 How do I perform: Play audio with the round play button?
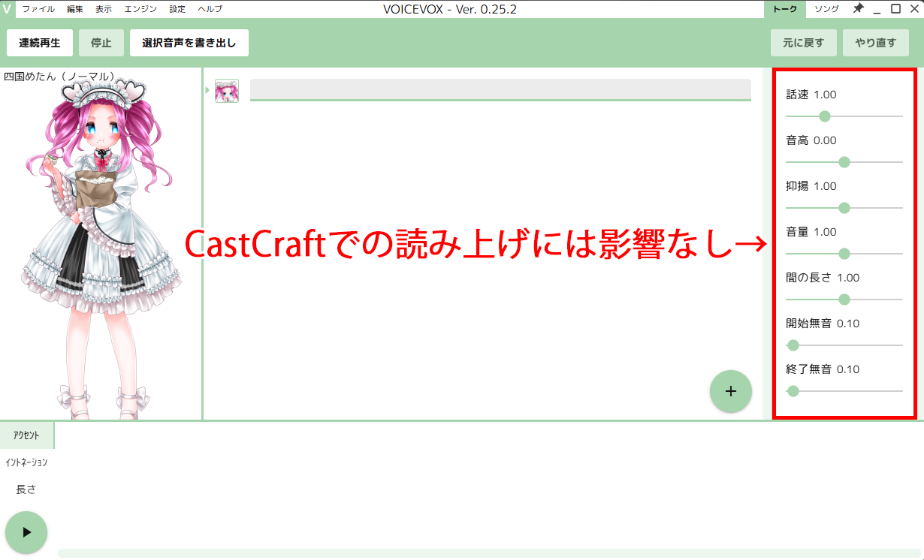click(26, 532)
